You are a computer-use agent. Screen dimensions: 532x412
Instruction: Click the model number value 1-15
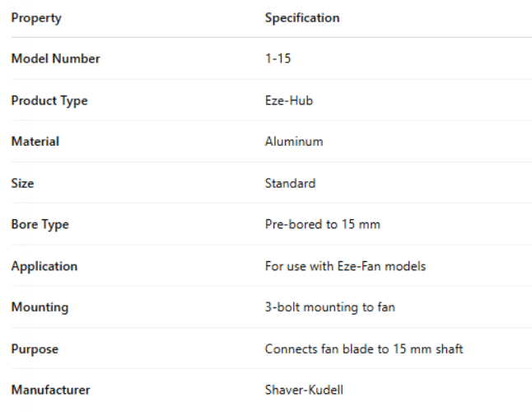point(276,59)
